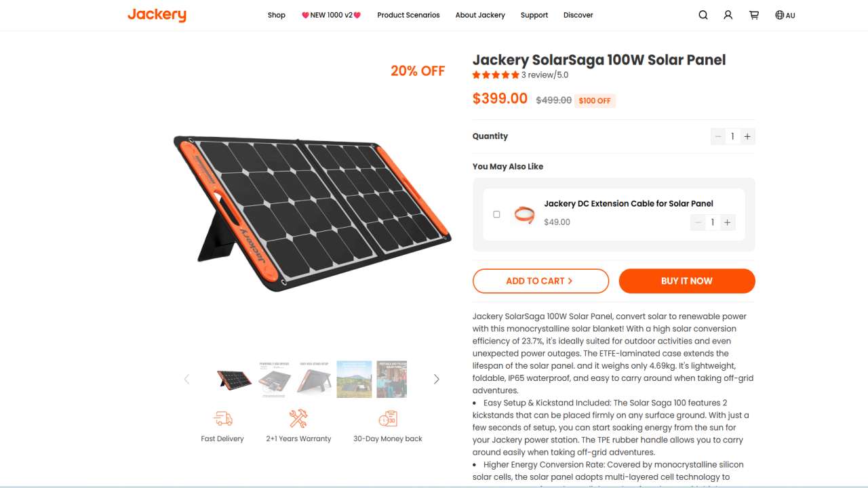Click ADD TO CART
The height and width of the screenshot is (488, 868).
pos(540,281)
